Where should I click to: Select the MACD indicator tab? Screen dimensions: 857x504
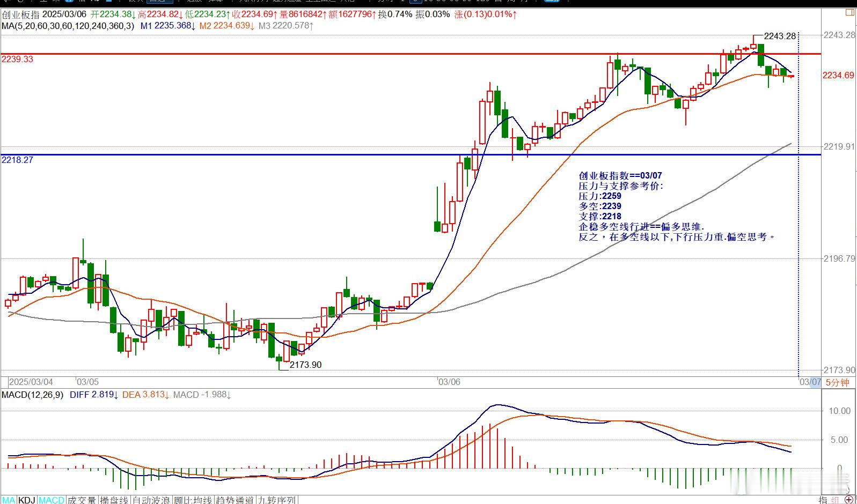52,500
